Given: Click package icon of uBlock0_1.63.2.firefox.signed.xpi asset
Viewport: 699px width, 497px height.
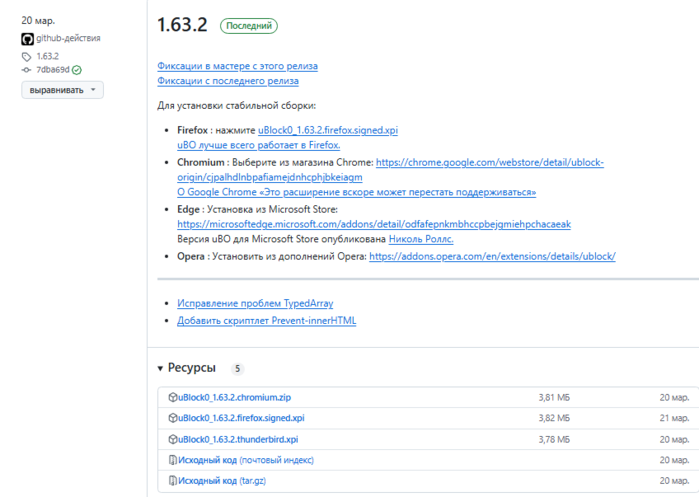Looking at the screenshot, I should click(173, 418).
